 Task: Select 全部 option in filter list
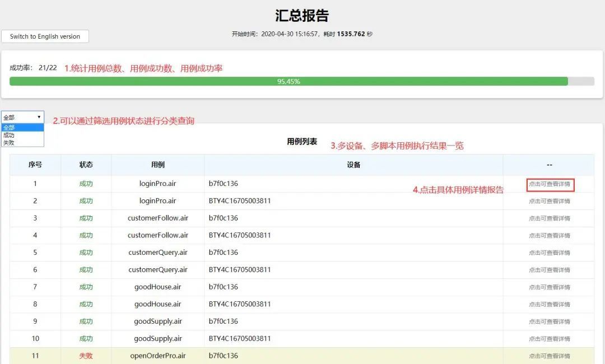pyautogui.click(x=22, y=128)
